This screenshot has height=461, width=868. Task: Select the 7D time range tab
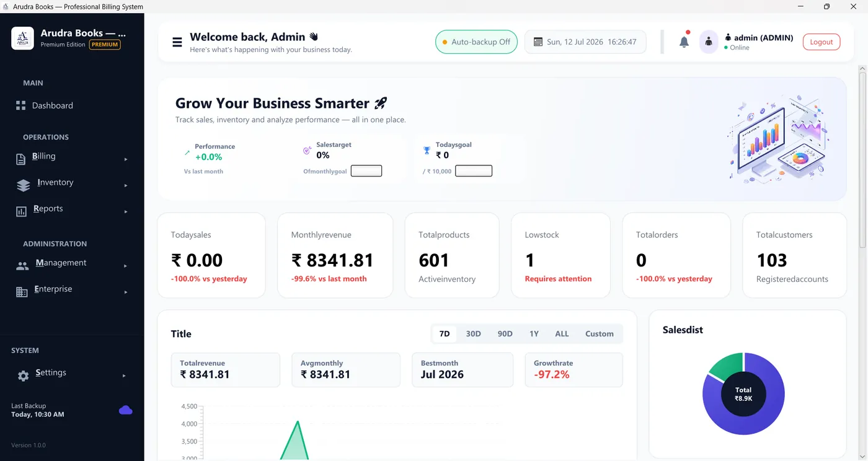445,334
